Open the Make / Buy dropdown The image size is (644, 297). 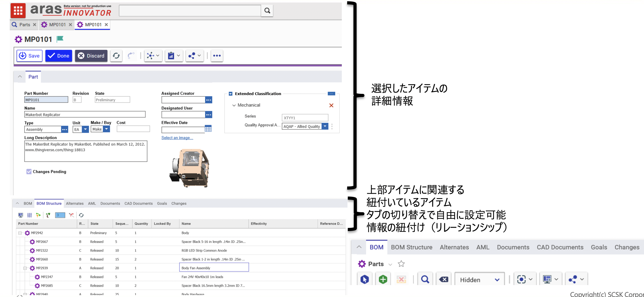107,129
